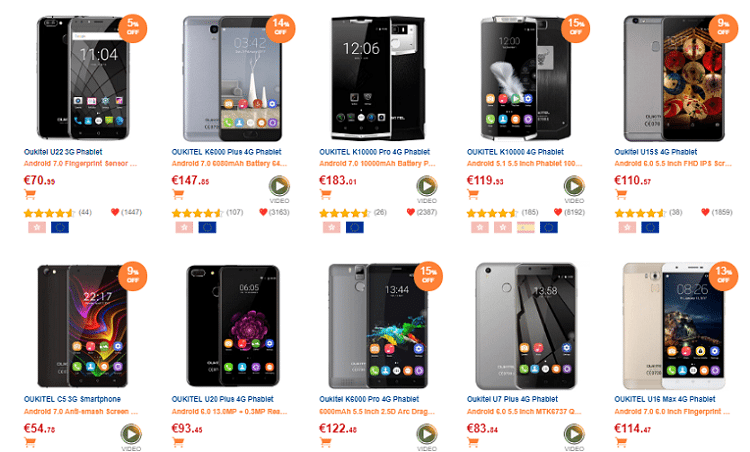This screenshot has height=452, width=750.
Task: View star rating of Oukitel U15S
Action: tap(640, 213)
